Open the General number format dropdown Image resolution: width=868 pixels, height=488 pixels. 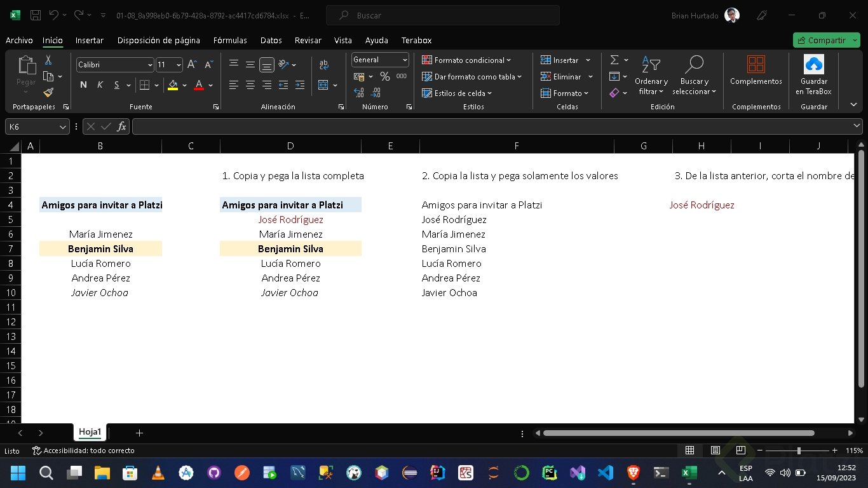tap(405, 60)
